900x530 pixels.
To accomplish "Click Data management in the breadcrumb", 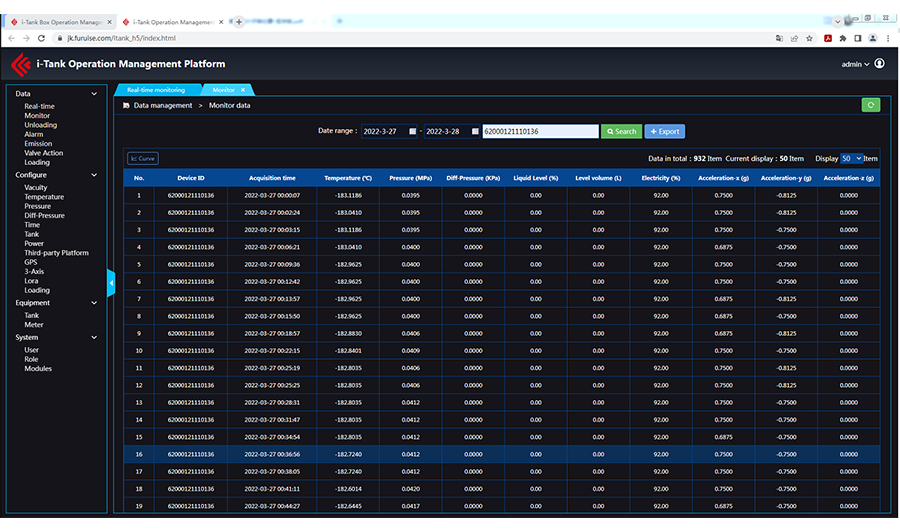I will [x=163, y=106].
